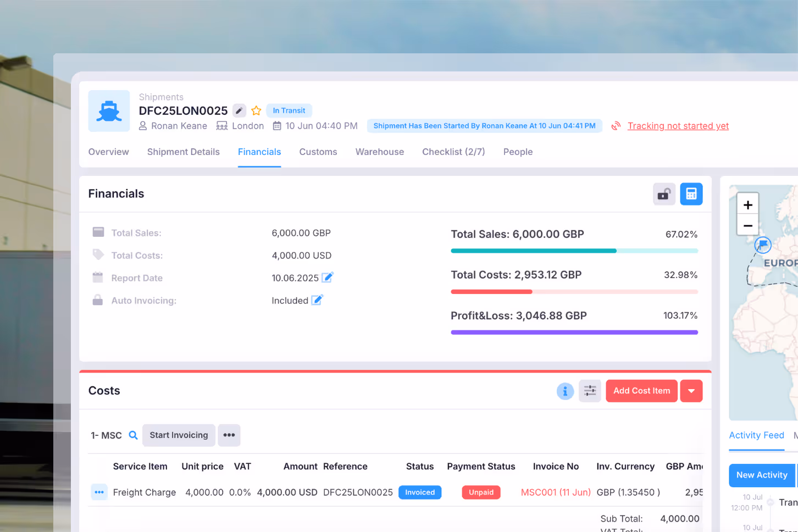798x532 pixels.
Task: Click the Inv. Currency column header
Action: (x=625, y=467)
